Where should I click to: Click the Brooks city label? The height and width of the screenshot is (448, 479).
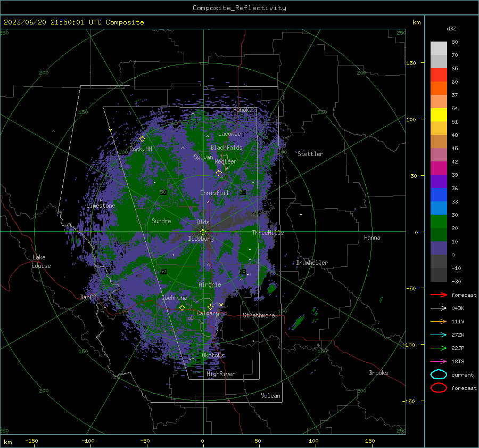coord(378,373)
